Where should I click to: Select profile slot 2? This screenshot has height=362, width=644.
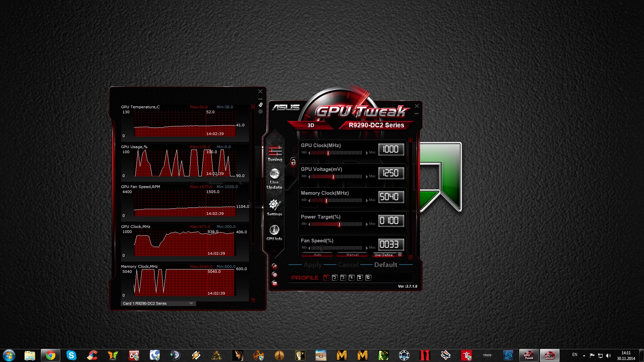pos(334,278)
